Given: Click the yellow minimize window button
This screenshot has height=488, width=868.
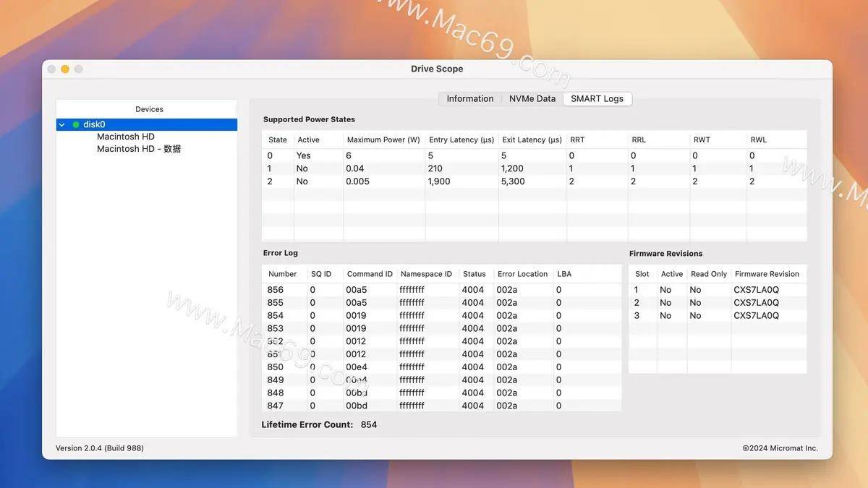Looking at the screenshot, I should click(65, 69).
